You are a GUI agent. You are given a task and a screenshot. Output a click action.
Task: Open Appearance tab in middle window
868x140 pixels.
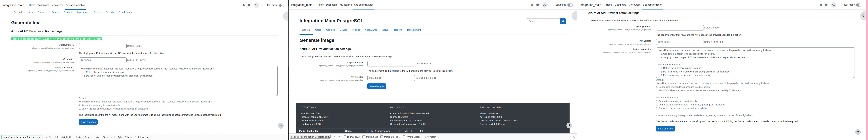click(x=371, y=30)
